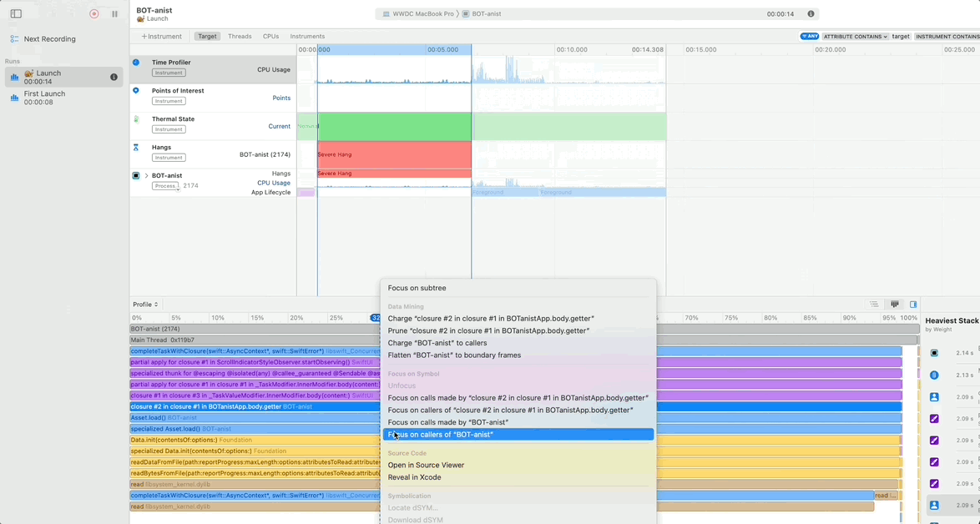
Task: Select the Points lane label
Action: click(x=281, y=98)
